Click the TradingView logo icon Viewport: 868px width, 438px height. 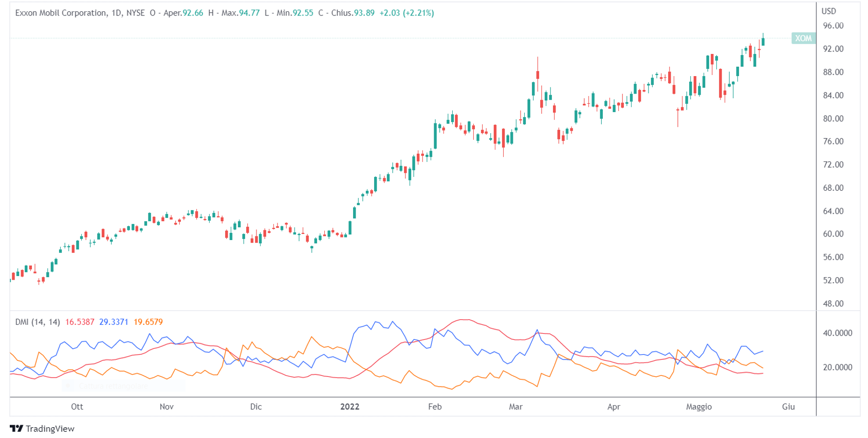pos(16,429)
